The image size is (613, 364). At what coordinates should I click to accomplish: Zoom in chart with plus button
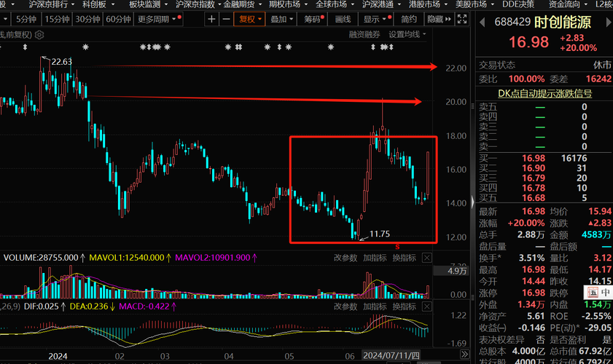click(x=211, y=19)
